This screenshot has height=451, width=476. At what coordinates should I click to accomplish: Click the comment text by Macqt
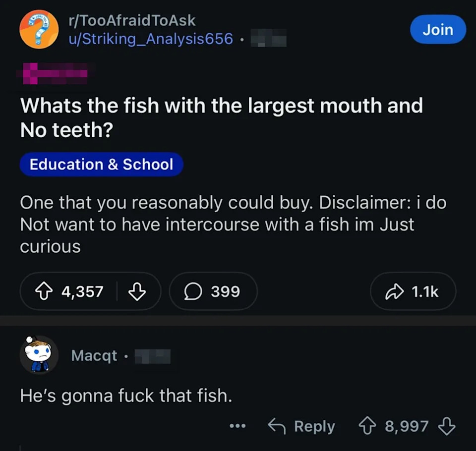pyautogui.click(x=126, y=395)
